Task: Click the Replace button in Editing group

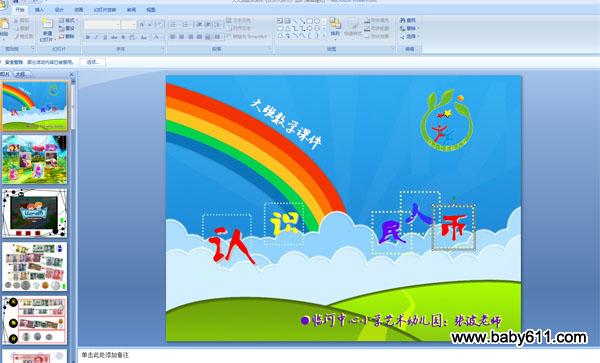Action: (409, 28)
